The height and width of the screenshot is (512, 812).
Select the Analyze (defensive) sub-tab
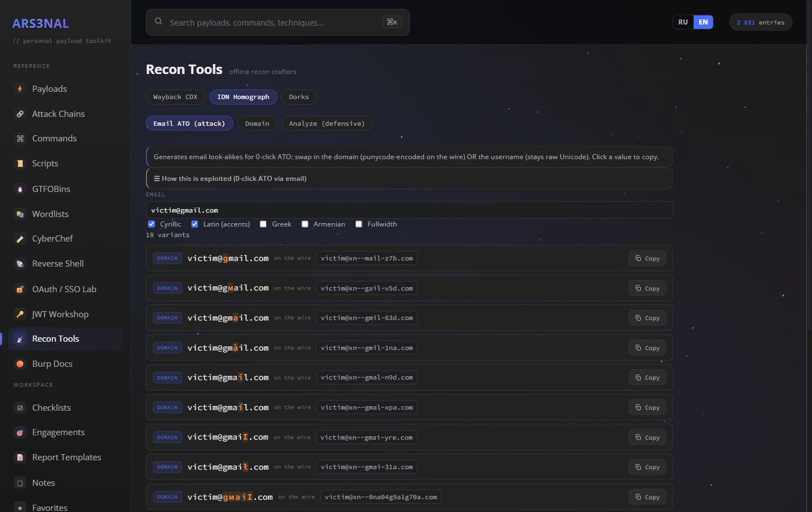(326, 124)
